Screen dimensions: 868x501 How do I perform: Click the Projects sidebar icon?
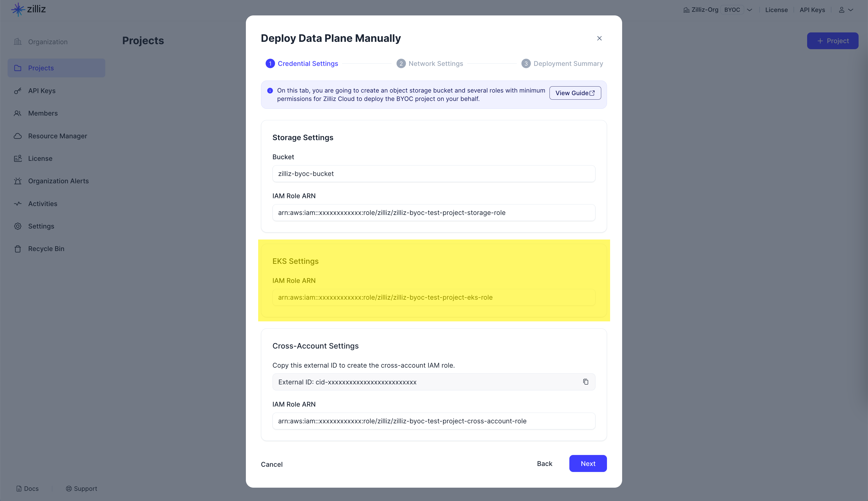tap(18, 67)
